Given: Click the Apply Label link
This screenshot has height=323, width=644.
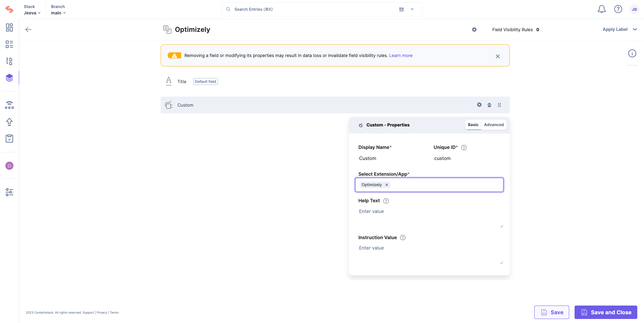Looking at the screenshot, I should pos(615,30).
